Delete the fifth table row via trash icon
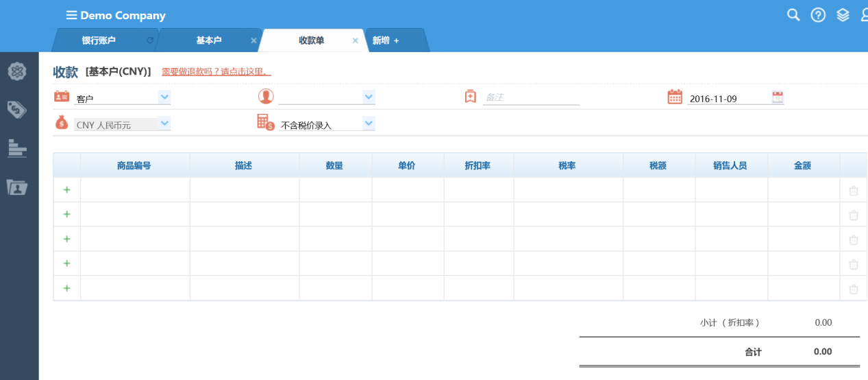 point(854,289)
